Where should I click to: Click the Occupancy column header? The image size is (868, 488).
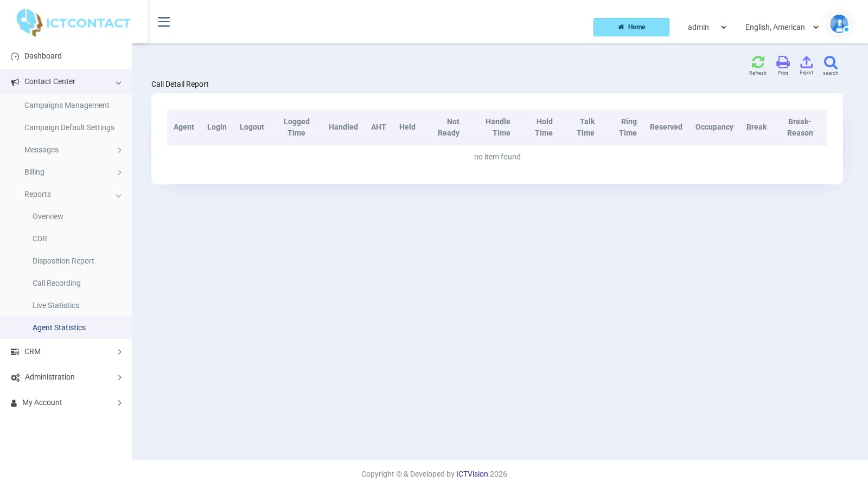pyautogui.click(x=714, y=127)
